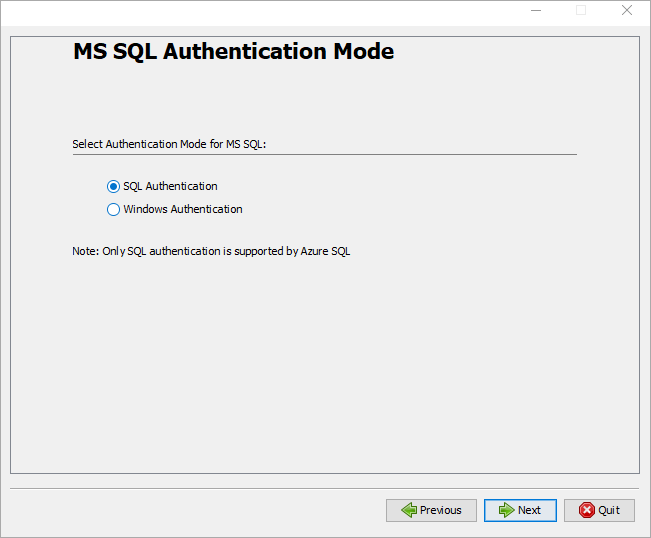The image size is (651, 538).
Task: Close the installer window from title bar
Action: 627,10
